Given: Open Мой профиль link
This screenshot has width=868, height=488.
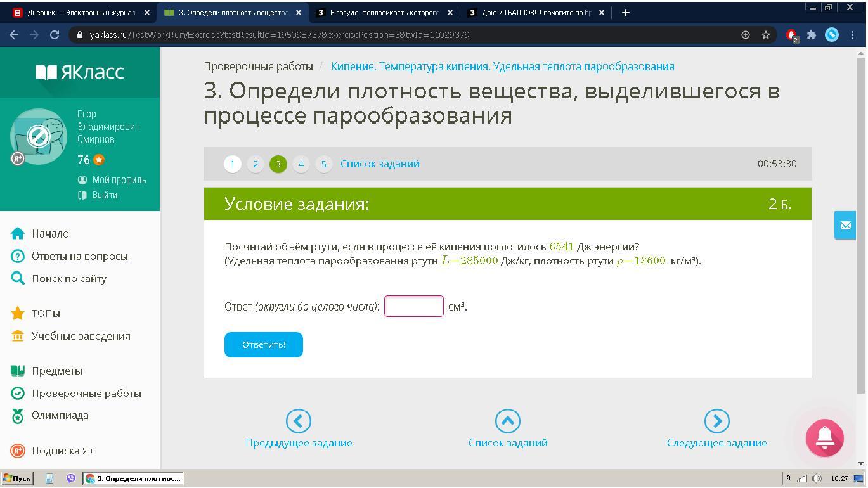Looking at the screenshot, I should click(119, 180).
